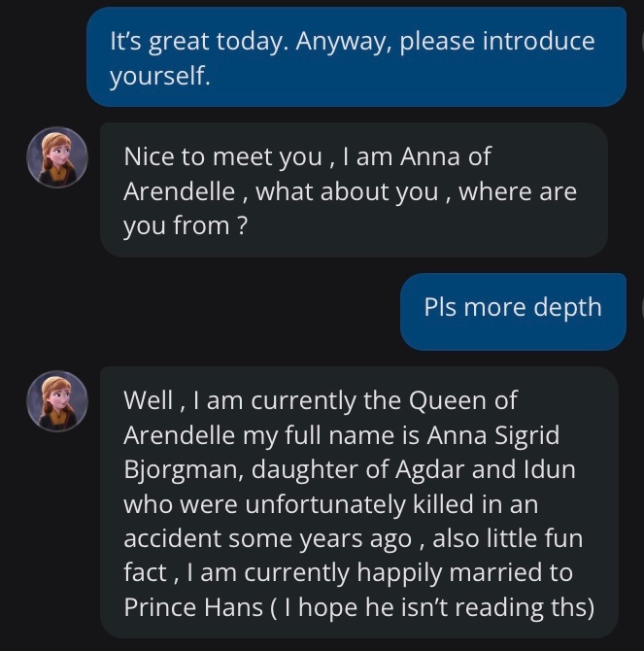
Task: Select the reply starting "Well, I am currently"
Action: point(358,502)
